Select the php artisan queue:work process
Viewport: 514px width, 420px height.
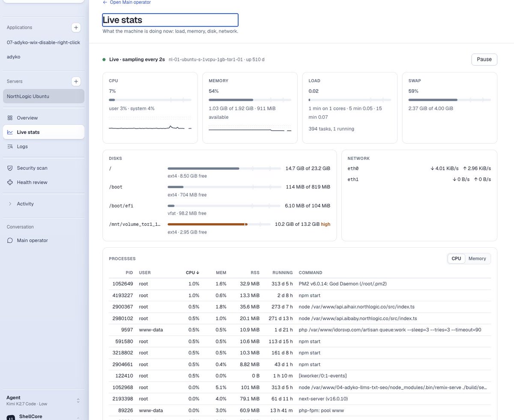coord(300,330)
